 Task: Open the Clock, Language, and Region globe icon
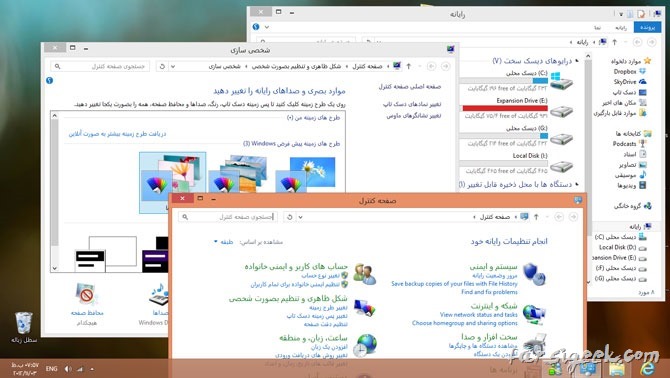tap(364, 345)
